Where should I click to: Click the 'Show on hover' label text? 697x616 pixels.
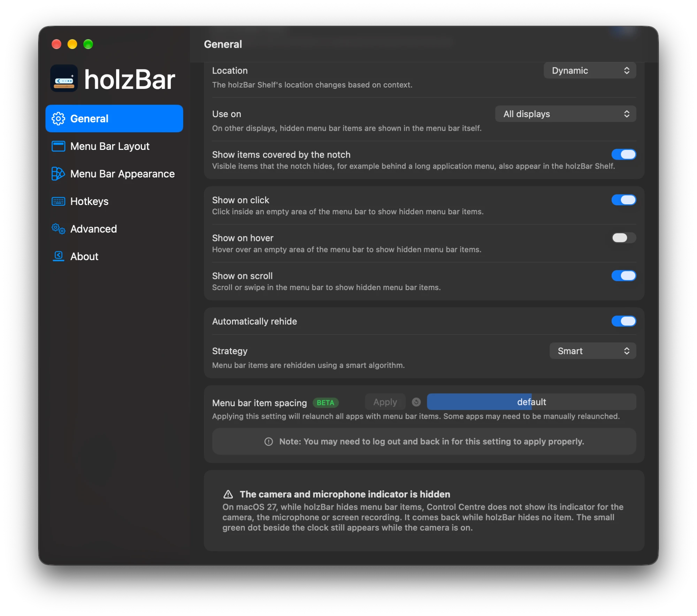click(x=243, y=238)
